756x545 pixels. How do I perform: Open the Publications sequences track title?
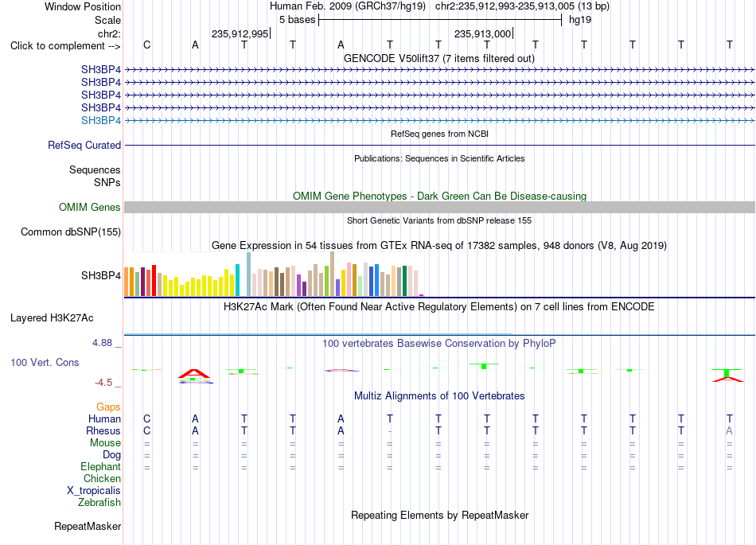[x=439, y=158]
